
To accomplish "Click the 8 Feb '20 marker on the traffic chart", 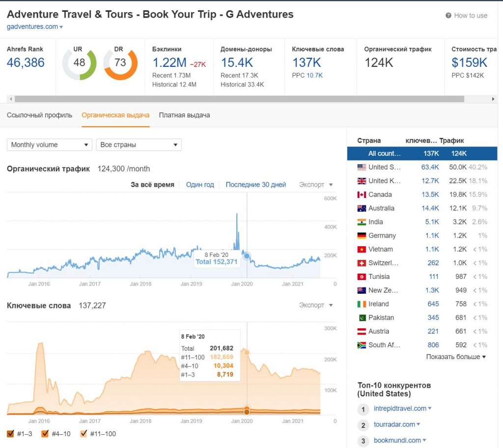I will pos(247,256).
